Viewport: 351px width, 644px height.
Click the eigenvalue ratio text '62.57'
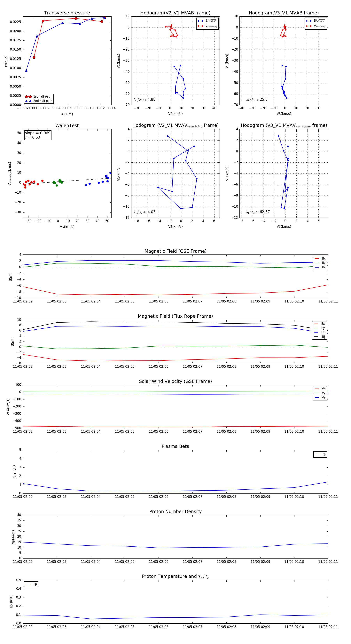click(x=265, y=212)
